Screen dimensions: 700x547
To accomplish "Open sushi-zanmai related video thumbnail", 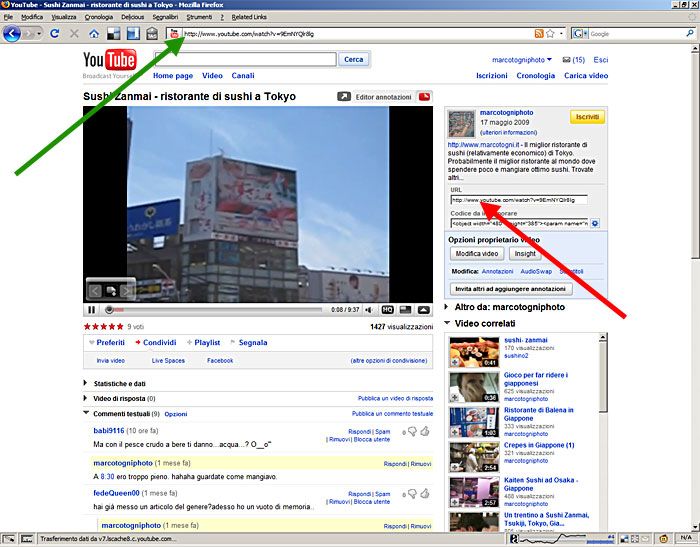I will tap(474, 352).
